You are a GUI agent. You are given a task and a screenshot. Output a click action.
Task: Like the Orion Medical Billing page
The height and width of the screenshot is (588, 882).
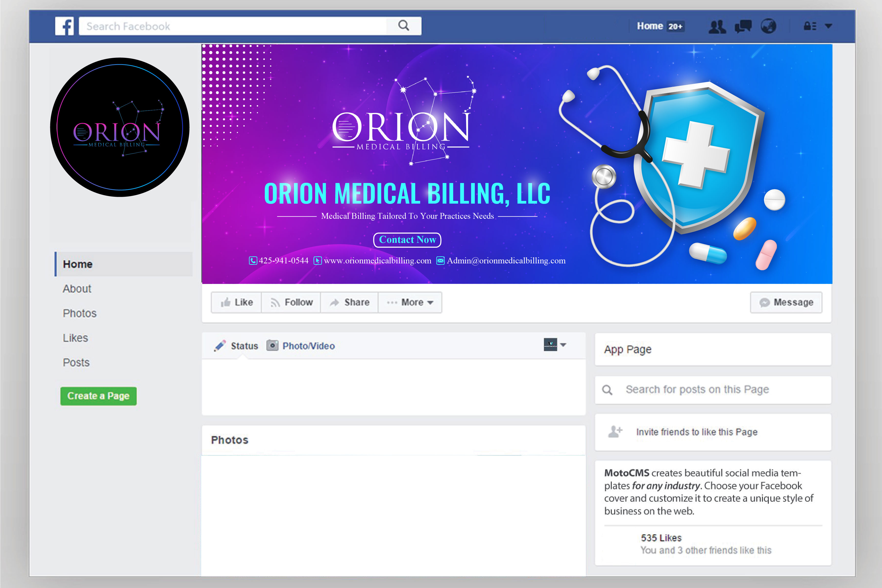pyautogui.click(x=236, y=302)
